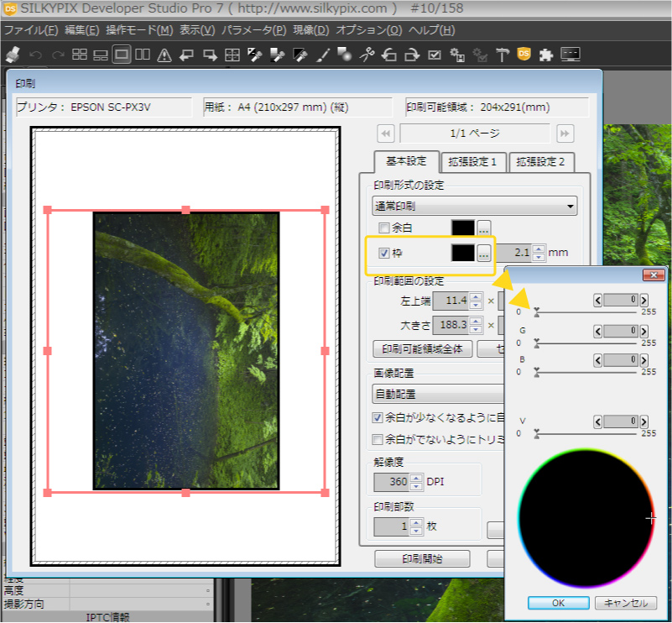Increase the B value with right arrow
The height and width of the screenshot is (623, 672).
coord(643,360)
